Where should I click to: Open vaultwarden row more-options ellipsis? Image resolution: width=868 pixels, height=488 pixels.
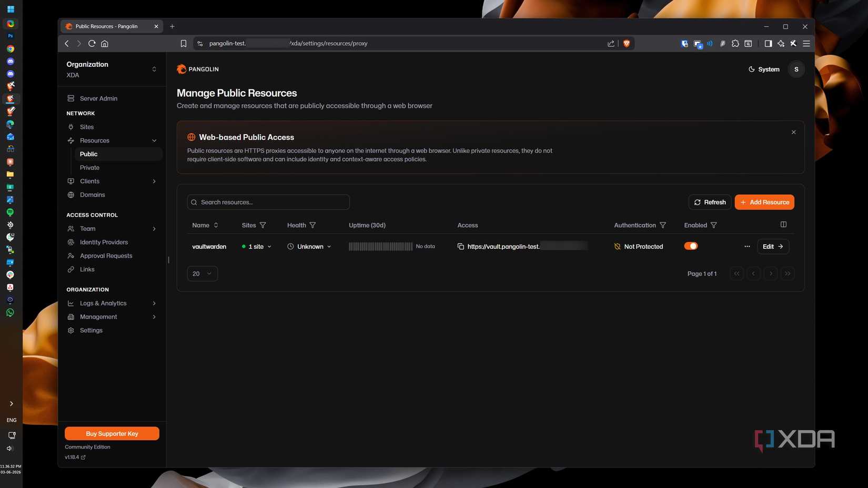coord(747,247)
